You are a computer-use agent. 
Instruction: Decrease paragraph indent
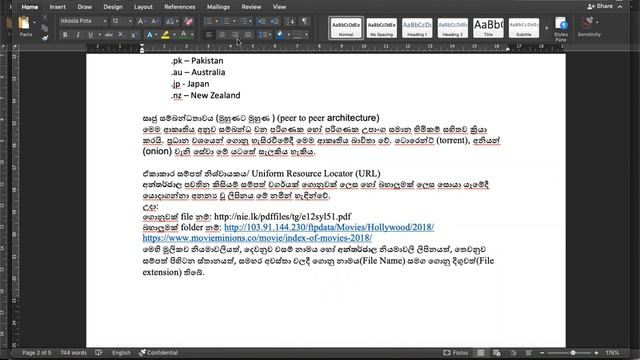[x=262, y=21]
